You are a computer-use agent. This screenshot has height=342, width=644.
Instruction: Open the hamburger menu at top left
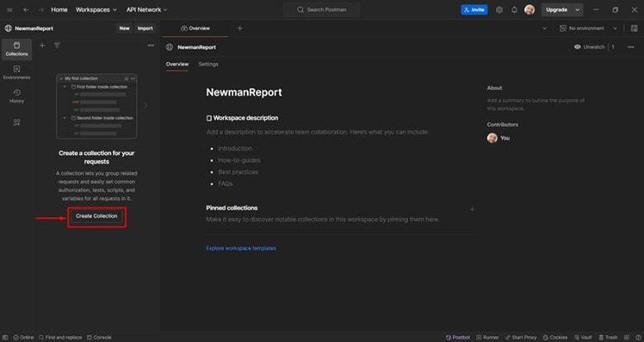[x=9, y=9]
